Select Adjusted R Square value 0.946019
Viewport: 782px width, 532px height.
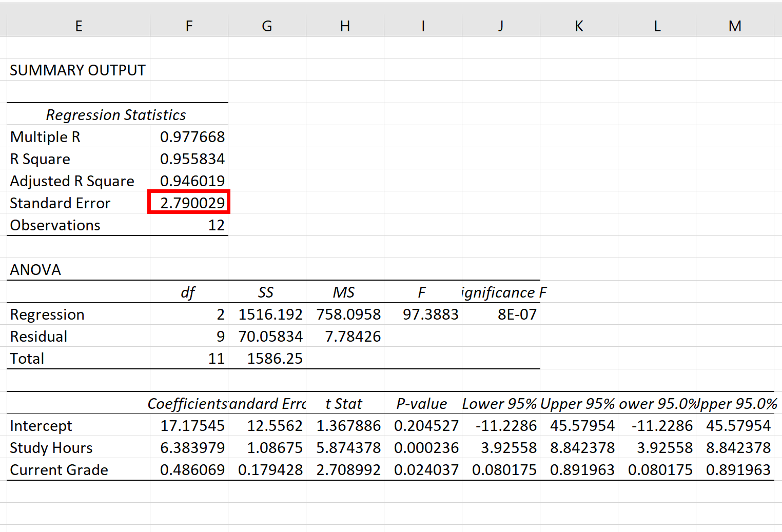(189, 181)
